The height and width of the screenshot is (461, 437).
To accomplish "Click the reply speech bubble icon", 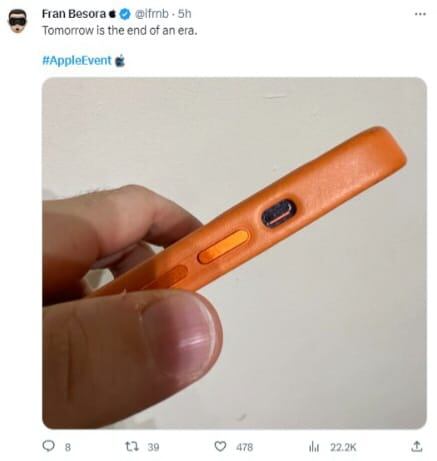I will click(49, 446).
